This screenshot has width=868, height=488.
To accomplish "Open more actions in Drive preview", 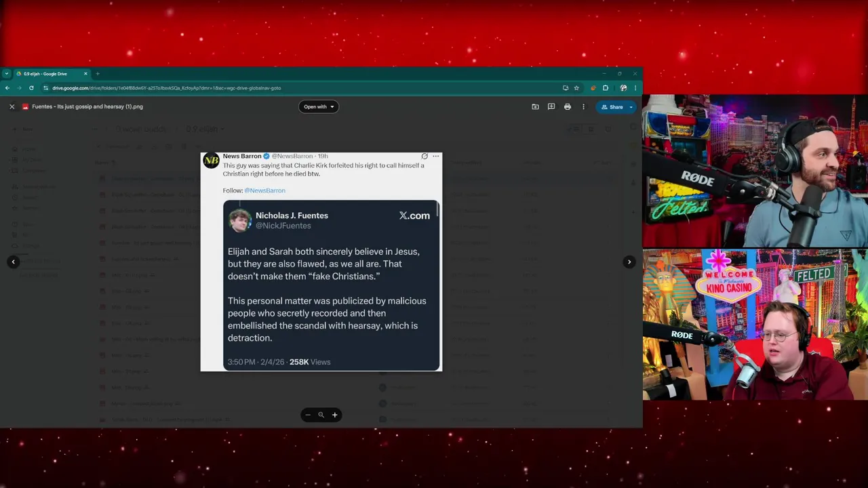I will tap(583, 106).
